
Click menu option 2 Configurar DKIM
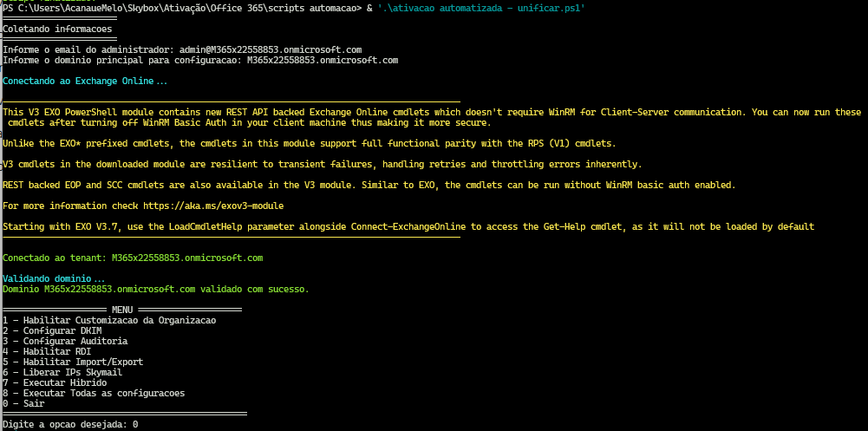click(x=52, y=331)
